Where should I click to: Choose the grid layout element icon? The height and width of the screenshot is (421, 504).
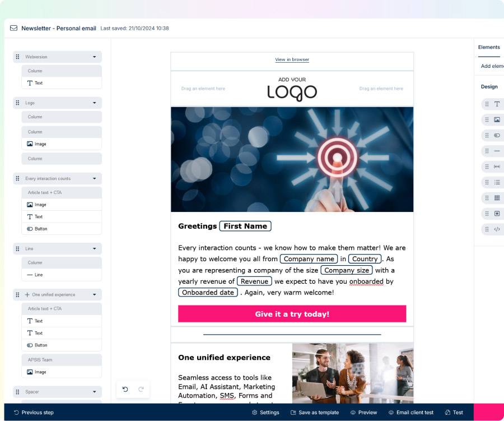[x=497, y=198]
